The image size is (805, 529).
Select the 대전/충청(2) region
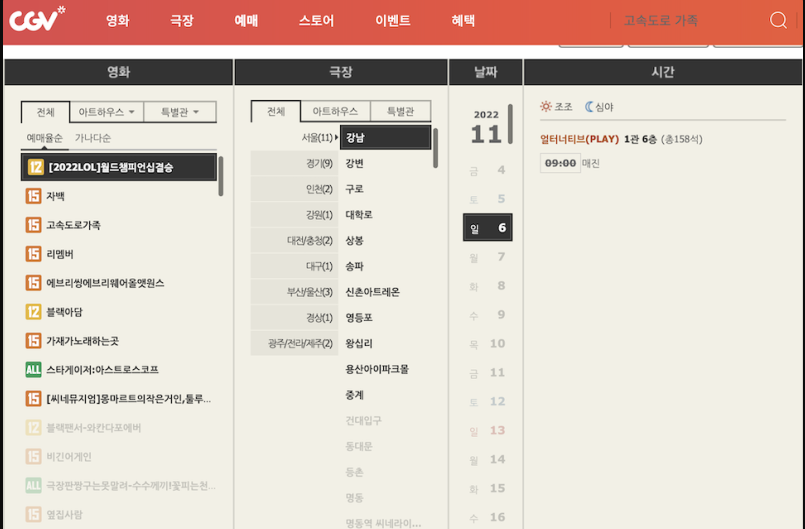coord(295,240)
